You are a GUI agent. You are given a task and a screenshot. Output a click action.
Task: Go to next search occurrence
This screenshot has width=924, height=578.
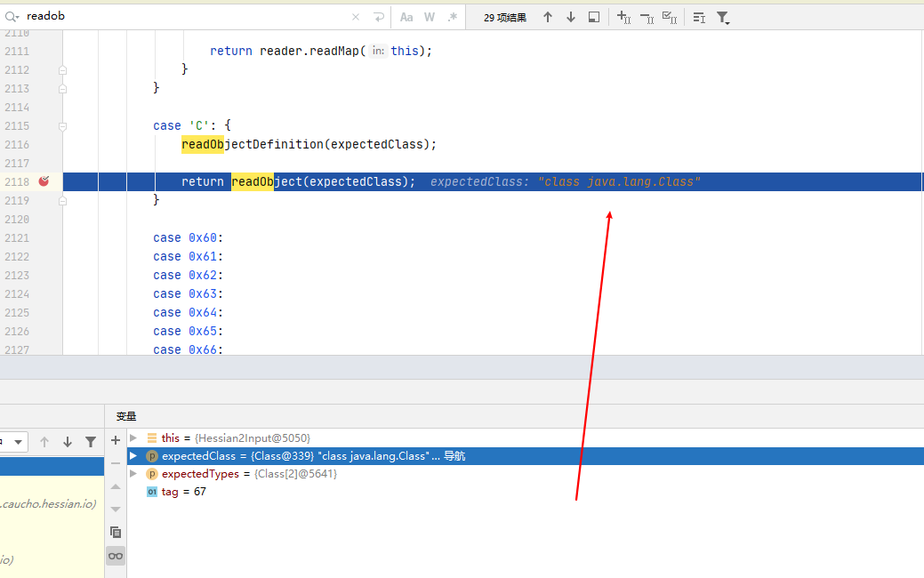(x=570, y=17)
